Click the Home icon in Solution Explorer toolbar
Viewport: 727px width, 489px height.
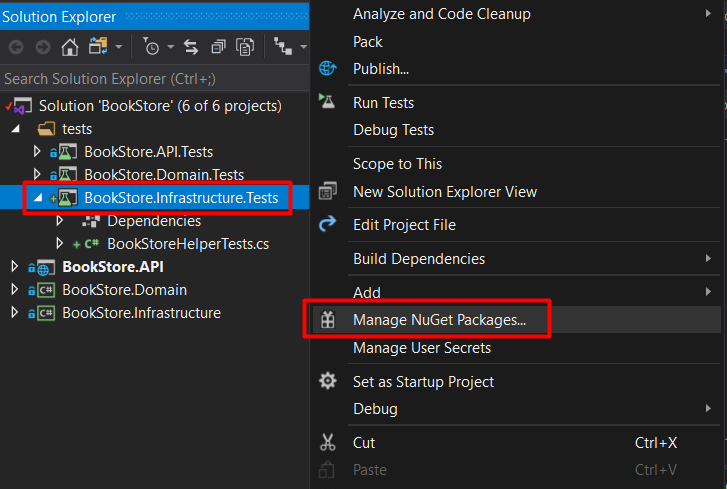(70, 47)
